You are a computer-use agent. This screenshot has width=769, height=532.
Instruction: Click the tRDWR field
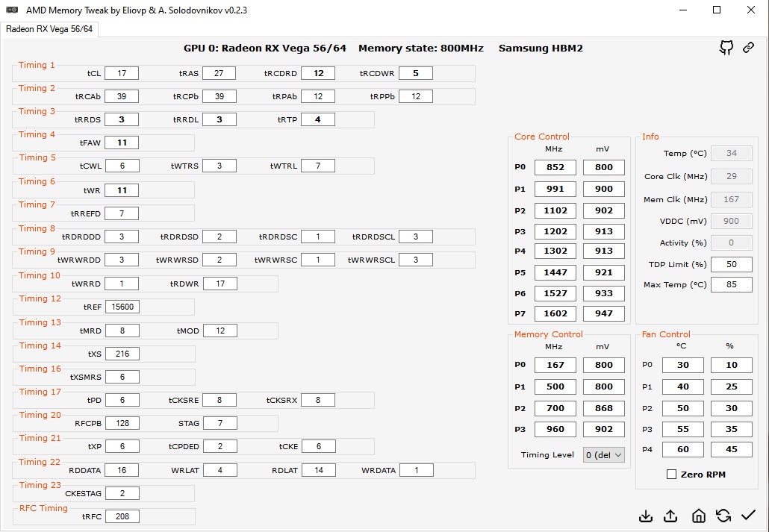point(220,284)
